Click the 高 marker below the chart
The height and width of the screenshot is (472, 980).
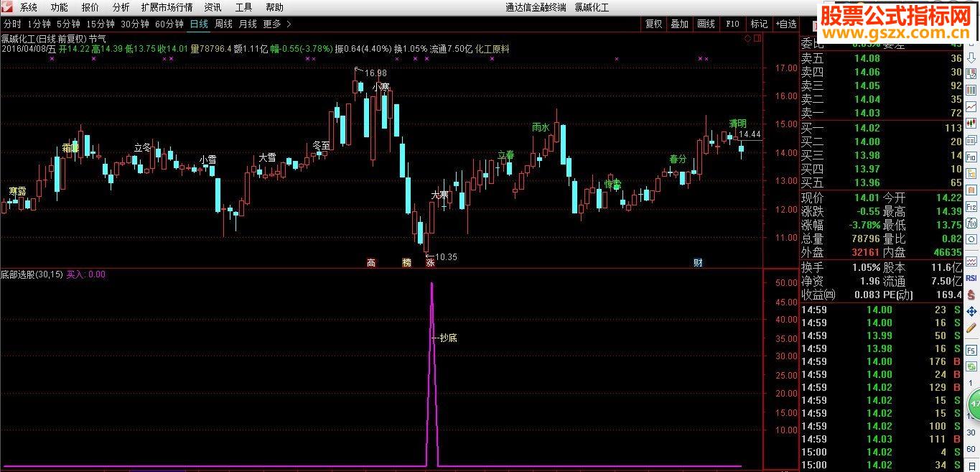pos(371,263)
